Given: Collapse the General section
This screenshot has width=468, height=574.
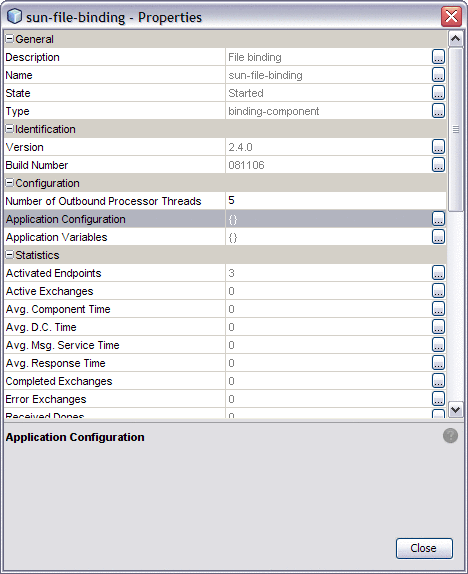Looking at the screenshot, I should [10, 38].
